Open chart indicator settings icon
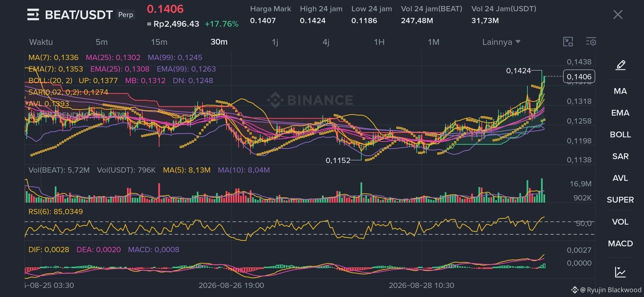644x297 pixels. 591,42
